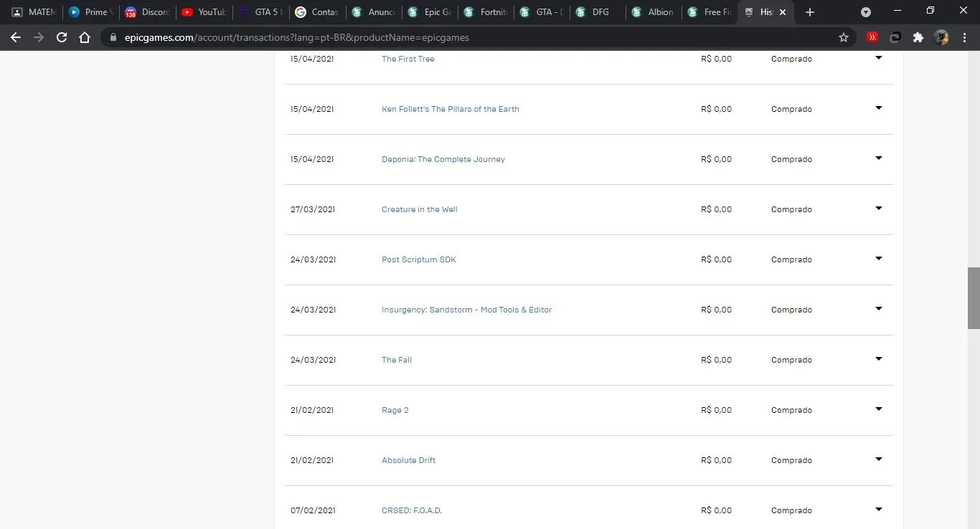The width and height of the screenshot is (980, 529).
Task: Open the tab search dropdown
Action: coord(866,12)
